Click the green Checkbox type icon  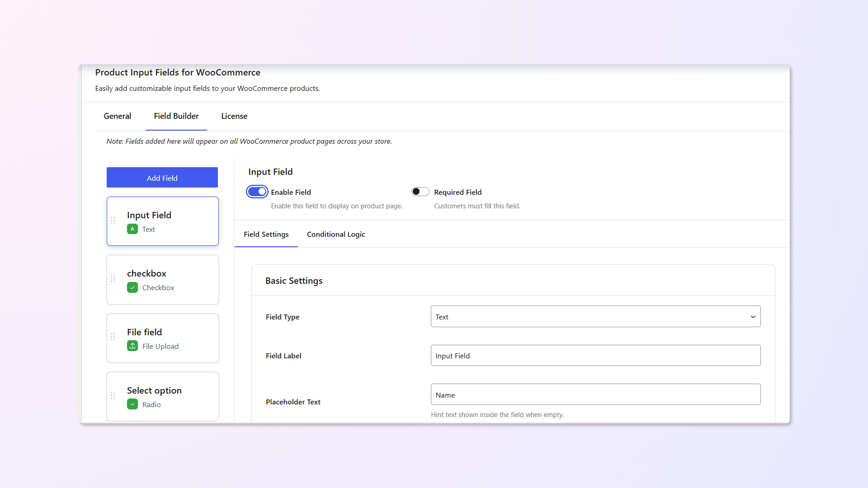coord(132,287)
